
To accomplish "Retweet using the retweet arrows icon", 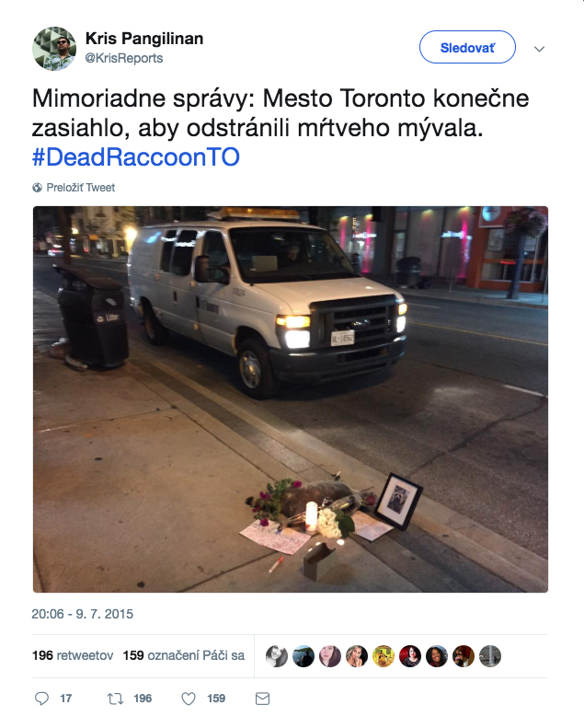I will (115, 699).
